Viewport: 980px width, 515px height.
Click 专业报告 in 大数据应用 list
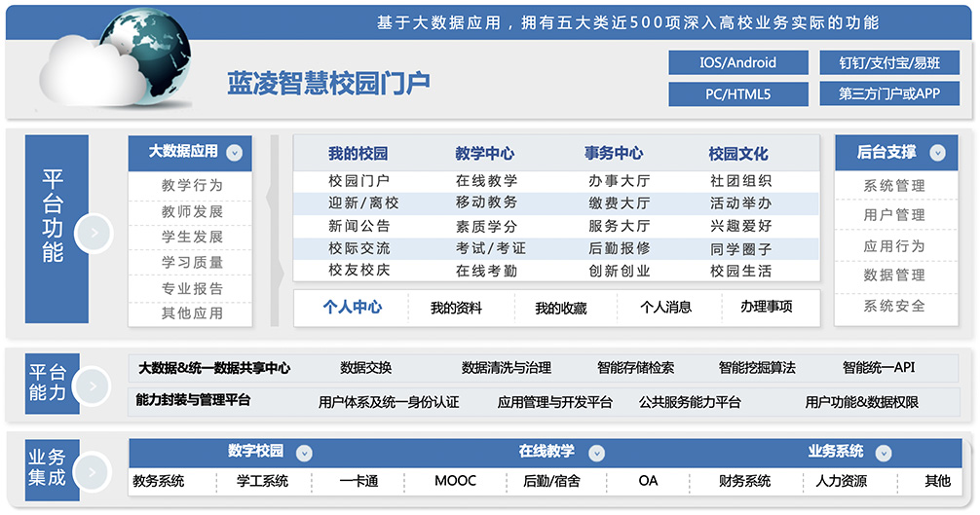pos(192,289)
